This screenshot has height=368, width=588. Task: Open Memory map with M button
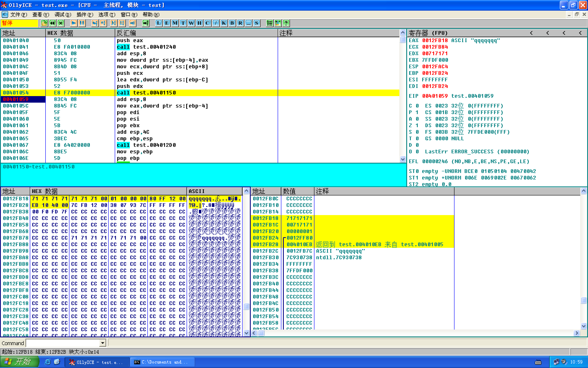point(175,23)
